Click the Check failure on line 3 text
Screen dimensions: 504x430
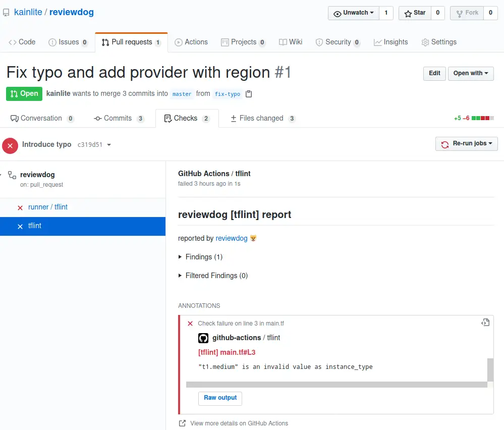(x=241, y=324)
